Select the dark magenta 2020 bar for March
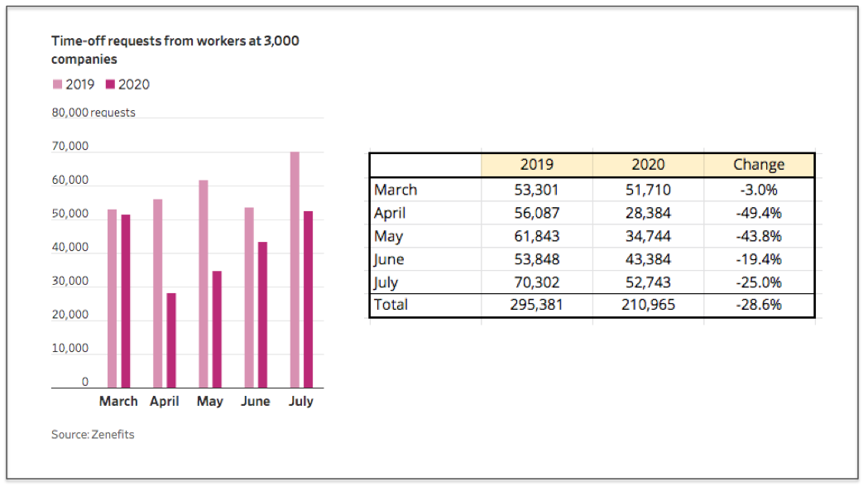The width and height of the screenshot is (868, 492). (126, 301)
